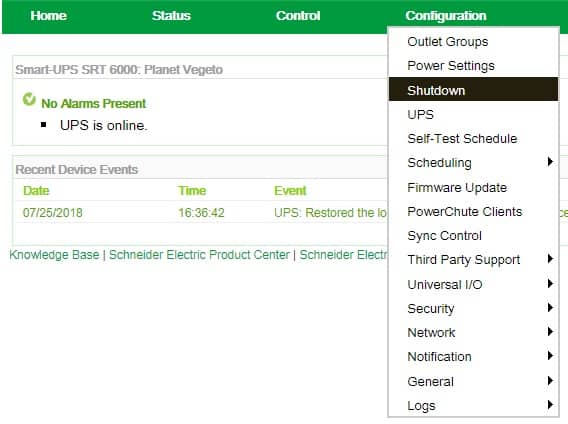Open the Notification submenu arrow

click(x=550, y=356)
